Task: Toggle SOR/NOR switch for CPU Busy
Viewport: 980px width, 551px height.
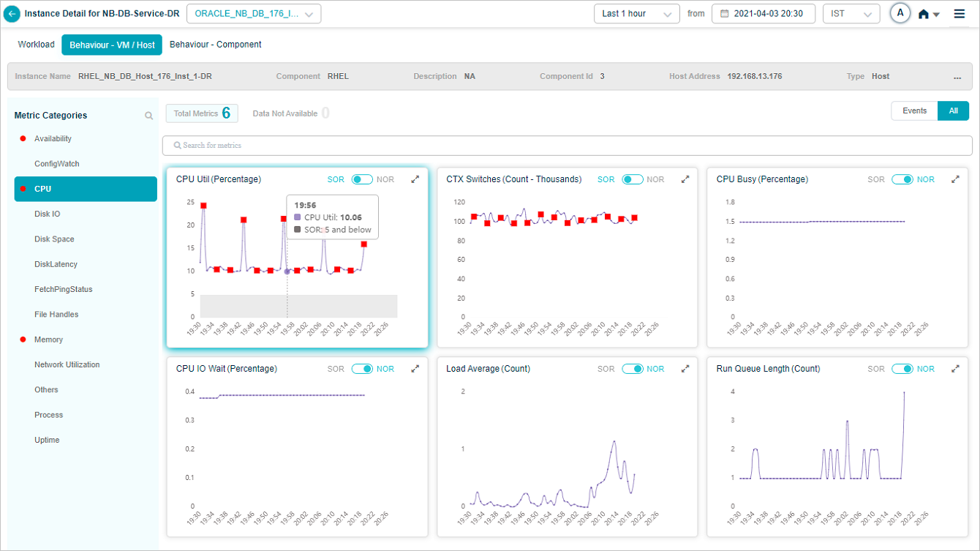Action: point(902,179)
